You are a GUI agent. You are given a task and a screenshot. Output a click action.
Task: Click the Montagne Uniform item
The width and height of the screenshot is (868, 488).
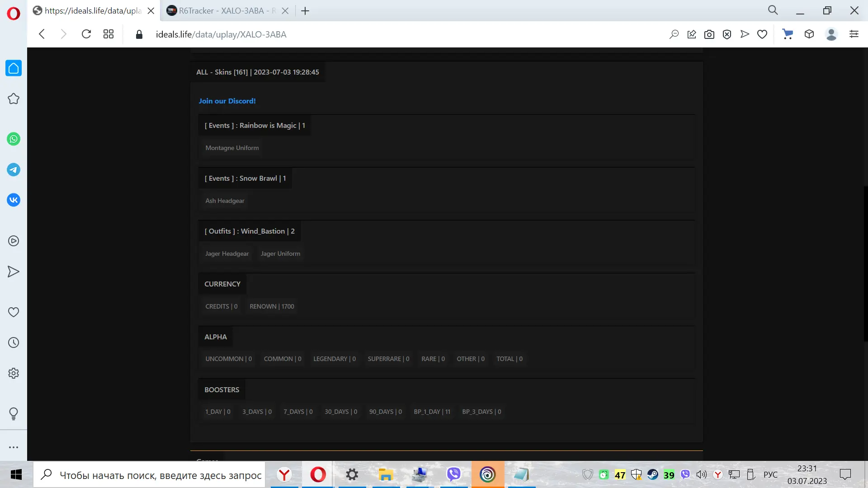pos(232,148)
